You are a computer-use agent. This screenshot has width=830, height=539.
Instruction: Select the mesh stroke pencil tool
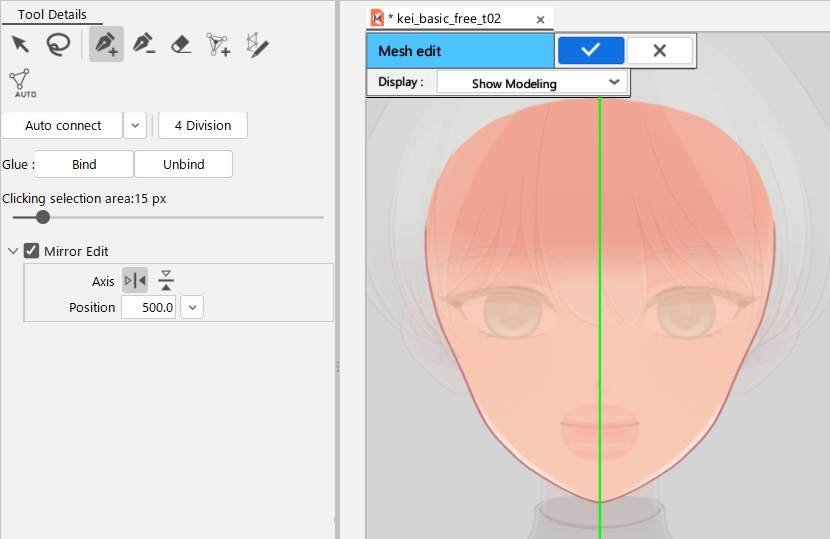(x=257, y=45)
